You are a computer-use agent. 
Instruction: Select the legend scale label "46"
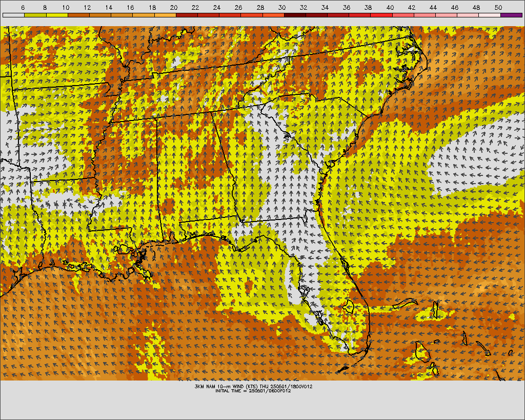455,7
